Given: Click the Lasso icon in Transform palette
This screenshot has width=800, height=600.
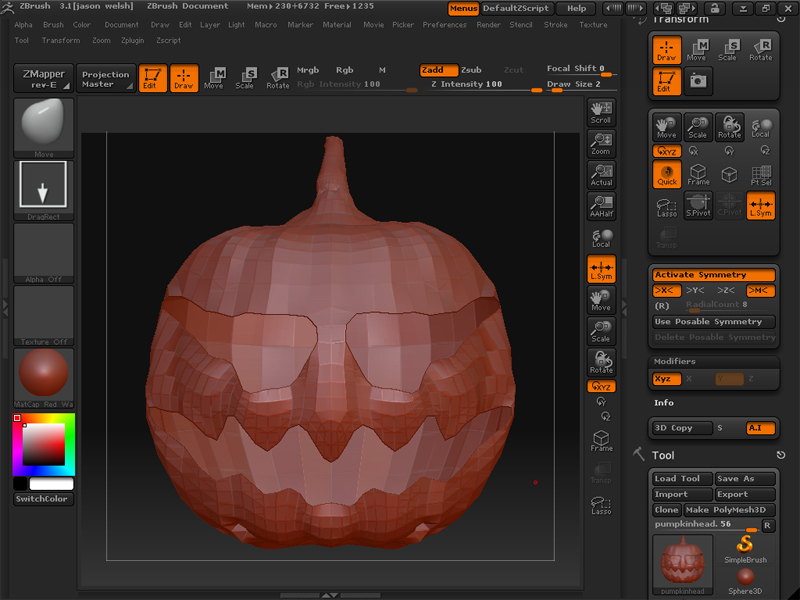Looking at the screenshot, I should (666, 207).
